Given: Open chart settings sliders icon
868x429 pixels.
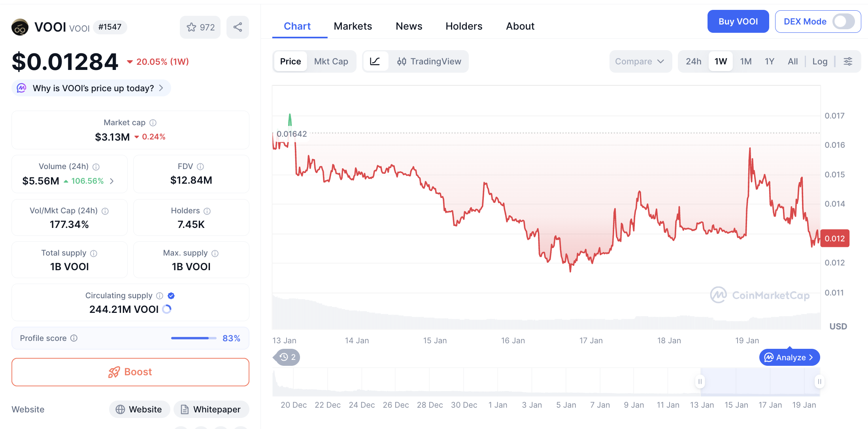Looking at the screenshot, I should 848,61.
